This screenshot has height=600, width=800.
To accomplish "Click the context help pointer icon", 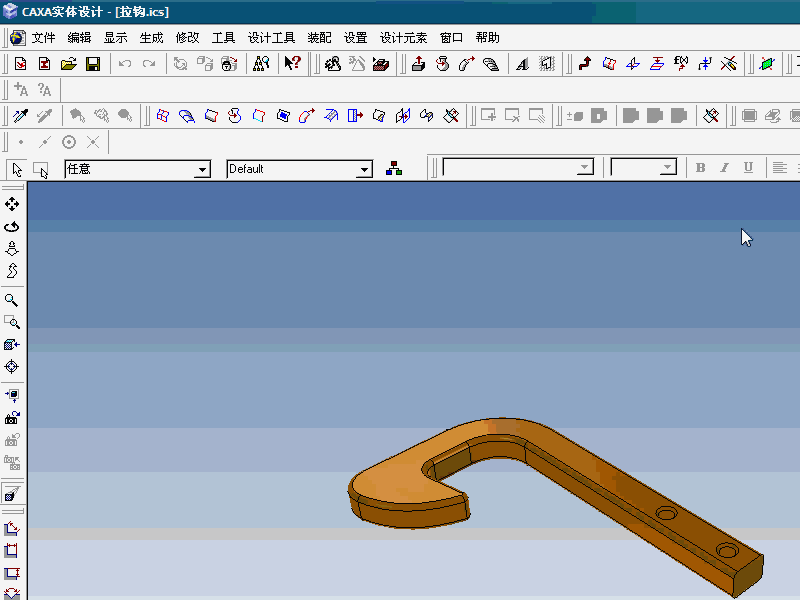I will 292,64.
